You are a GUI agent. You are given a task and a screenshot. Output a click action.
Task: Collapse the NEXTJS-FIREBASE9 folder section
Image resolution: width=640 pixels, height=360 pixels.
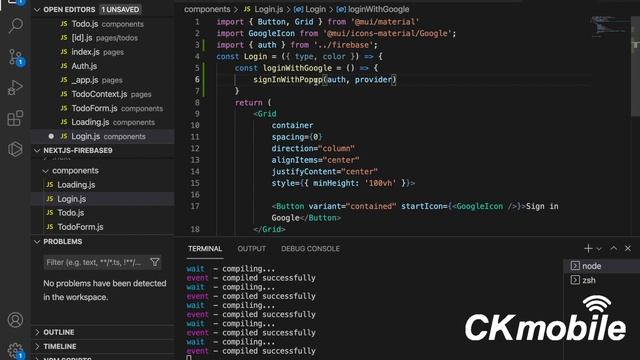pos(37,151)
